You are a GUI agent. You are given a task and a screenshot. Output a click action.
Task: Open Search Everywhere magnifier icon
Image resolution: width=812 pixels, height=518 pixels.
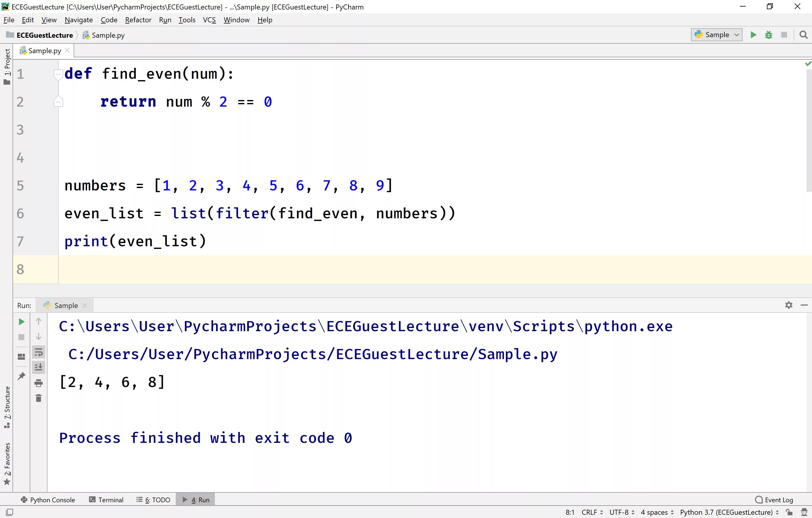803,35
